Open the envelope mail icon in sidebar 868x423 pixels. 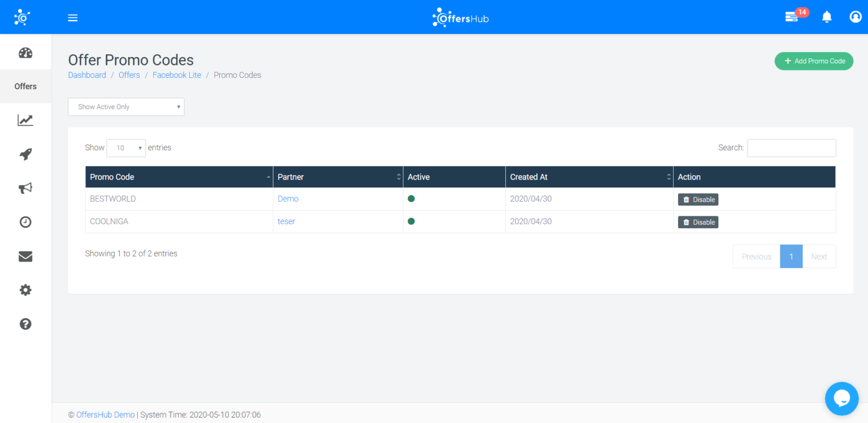25,256
